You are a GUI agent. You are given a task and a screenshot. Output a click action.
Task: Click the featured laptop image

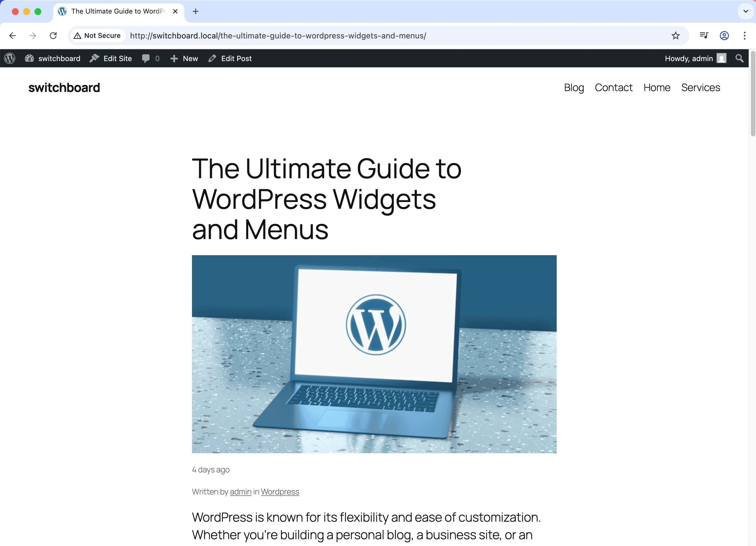(x=374, y=354)
